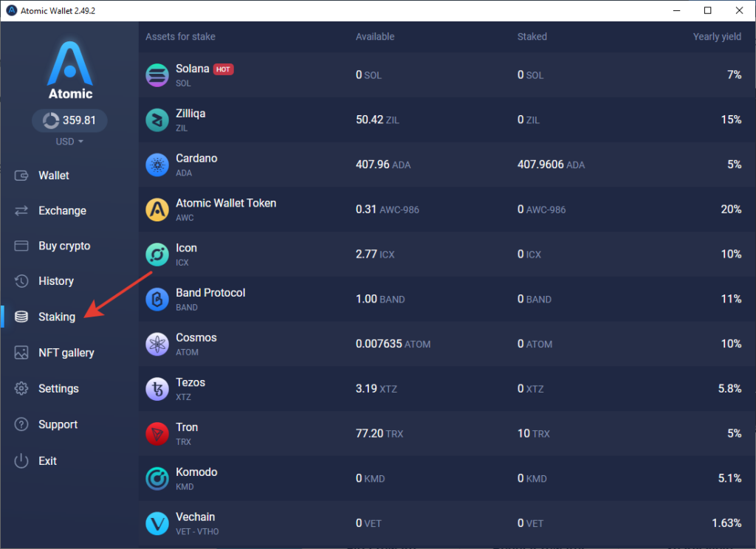Click the NFT gallery picture icon
This screenshot has height=549, width=756.
click(x=21, y=352)
